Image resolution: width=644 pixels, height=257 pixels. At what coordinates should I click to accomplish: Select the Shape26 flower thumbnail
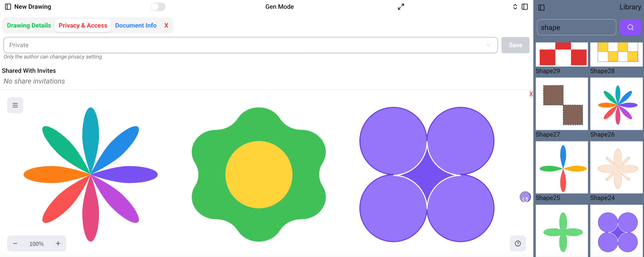pyautogui.click(x=616, y=104)
